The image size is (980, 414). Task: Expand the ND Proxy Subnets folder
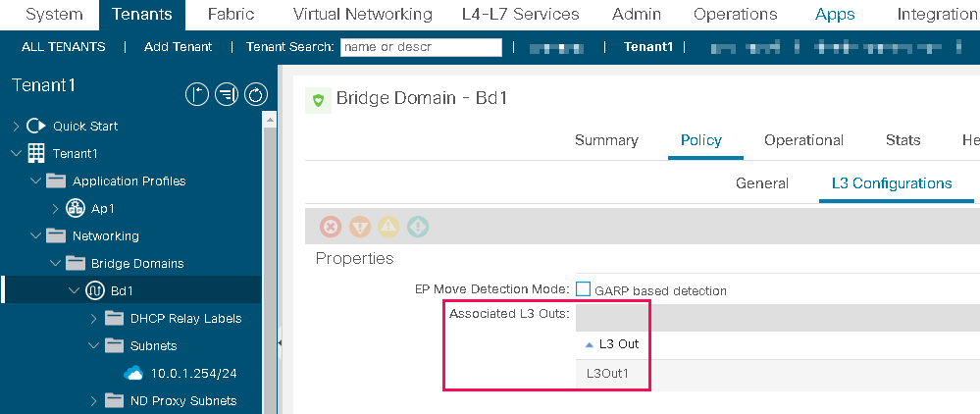[x=94, y=401]
